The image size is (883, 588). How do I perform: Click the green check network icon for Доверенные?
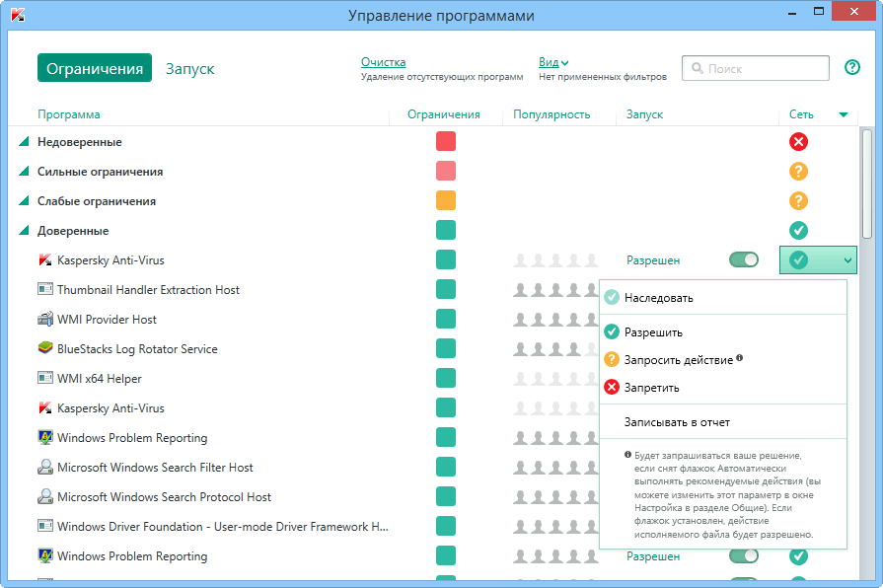(798, 230)
